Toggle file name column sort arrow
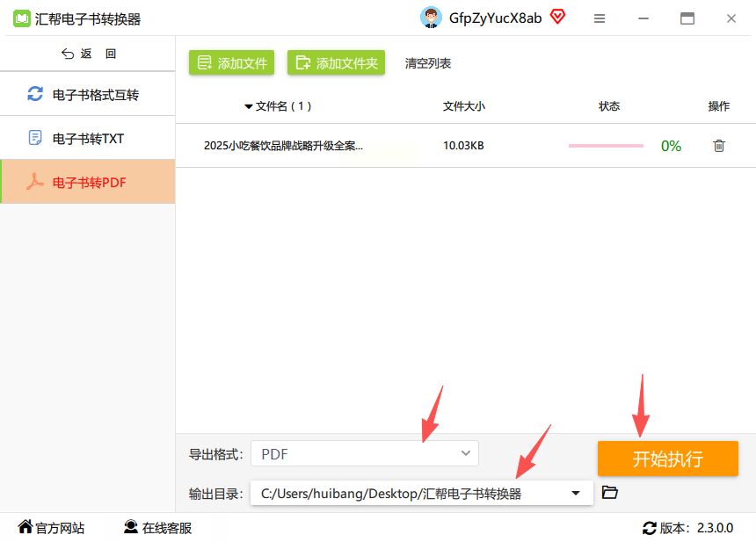 (x=249, y=106)
